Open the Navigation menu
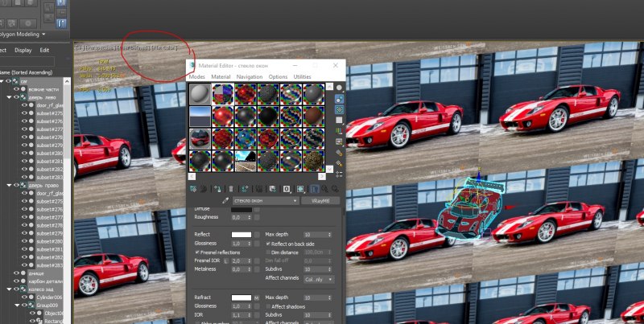This screenshot has height=324, width=644. (250, 76)
